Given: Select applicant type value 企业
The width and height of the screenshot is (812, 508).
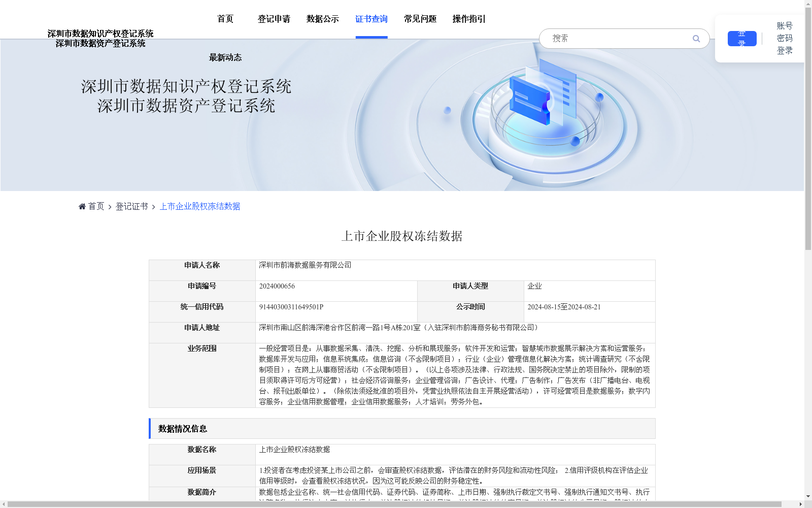Looking at the screenshot, I should point(534,286).
